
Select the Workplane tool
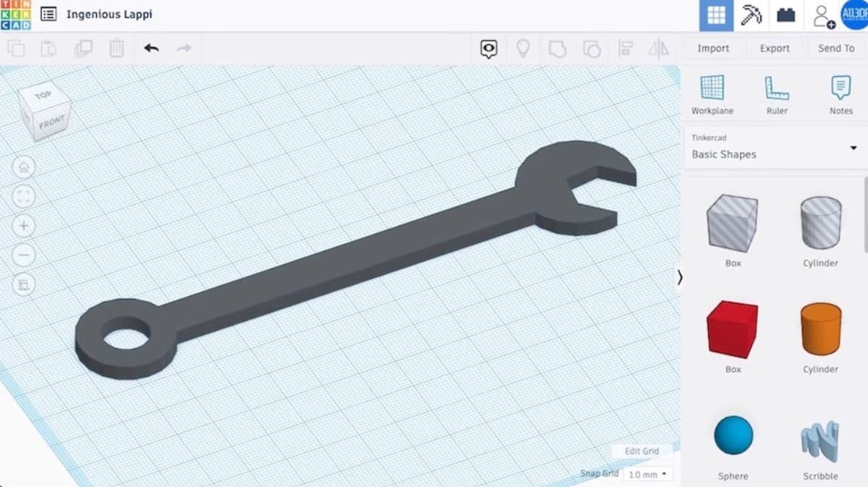pyautogui.click(x=712, y=95)
